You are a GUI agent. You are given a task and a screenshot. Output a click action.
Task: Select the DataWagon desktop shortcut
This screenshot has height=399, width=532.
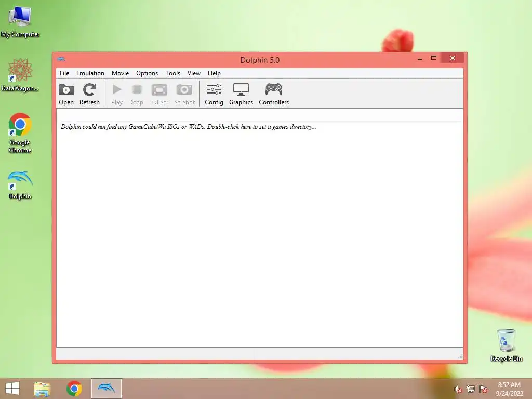pyautogui.click(x=20, y=75)
